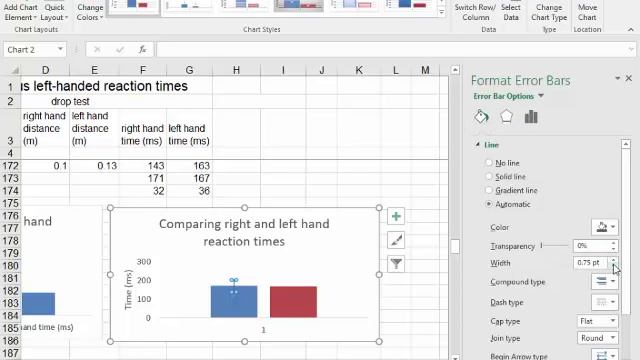
Task: Open the Compound type dropdown
Action: click(x=605, y=281)
